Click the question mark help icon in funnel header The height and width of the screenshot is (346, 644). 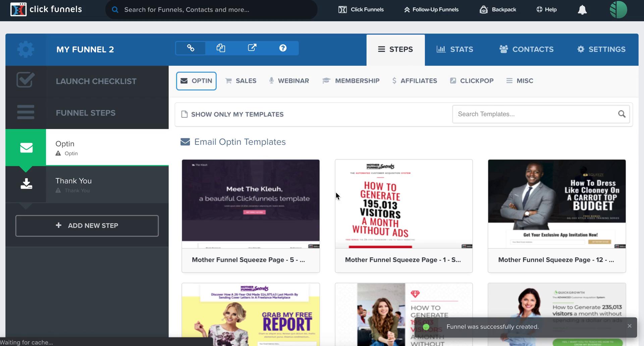pyautogui.click(x=283, y=48)
